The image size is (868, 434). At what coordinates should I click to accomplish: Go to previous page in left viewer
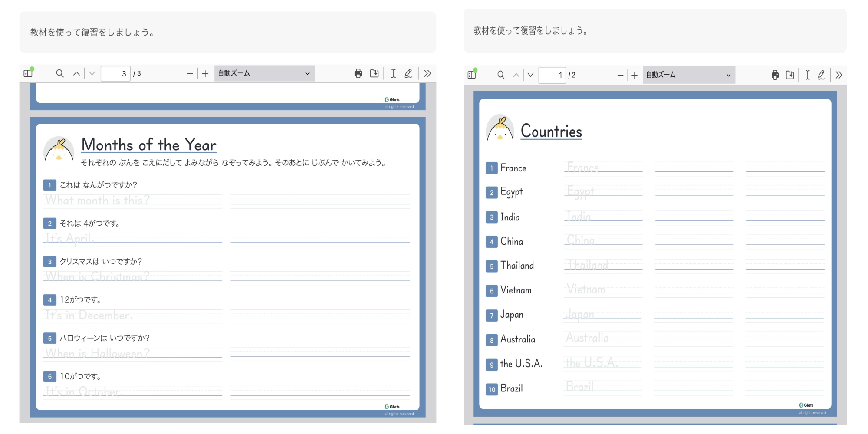point(76,73)
